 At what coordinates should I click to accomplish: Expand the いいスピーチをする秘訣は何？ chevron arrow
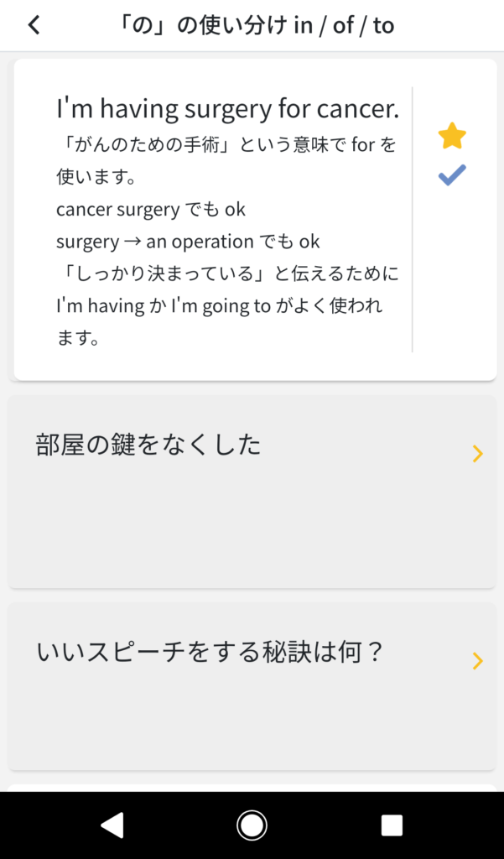[477, 661]
